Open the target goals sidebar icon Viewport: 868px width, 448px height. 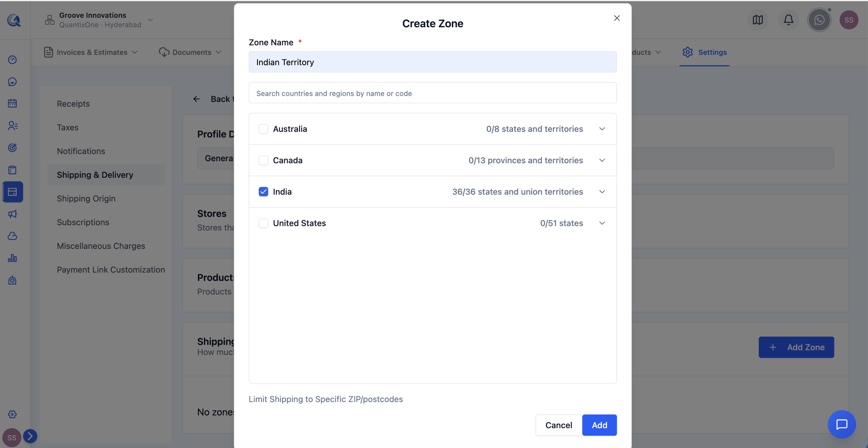click(12, 148)
